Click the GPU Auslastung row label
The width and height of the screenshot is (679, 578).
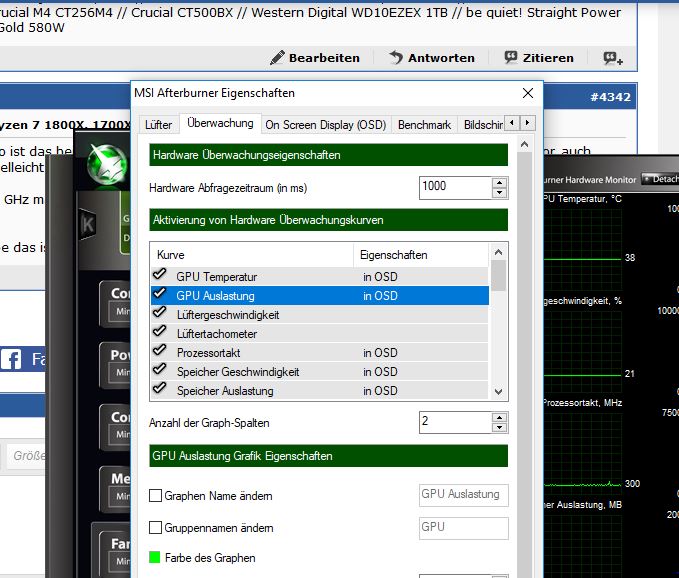point(215,296)
